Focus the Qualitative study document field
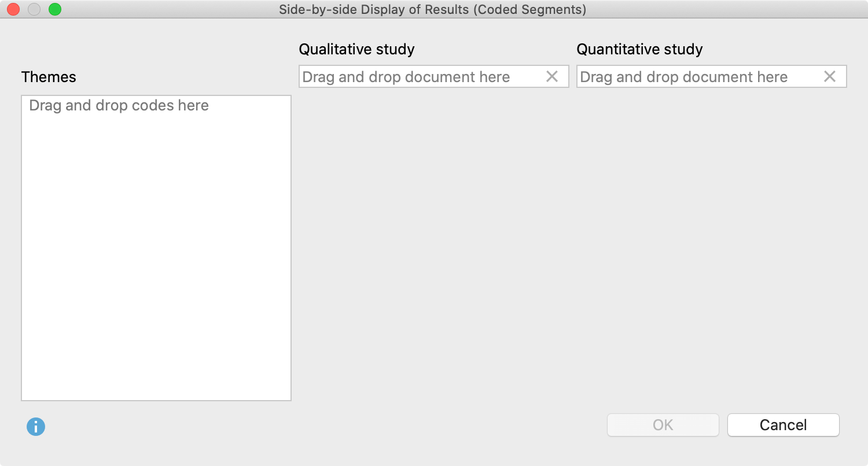The height and width of the screenshot is (466, 868). [434, 76]
